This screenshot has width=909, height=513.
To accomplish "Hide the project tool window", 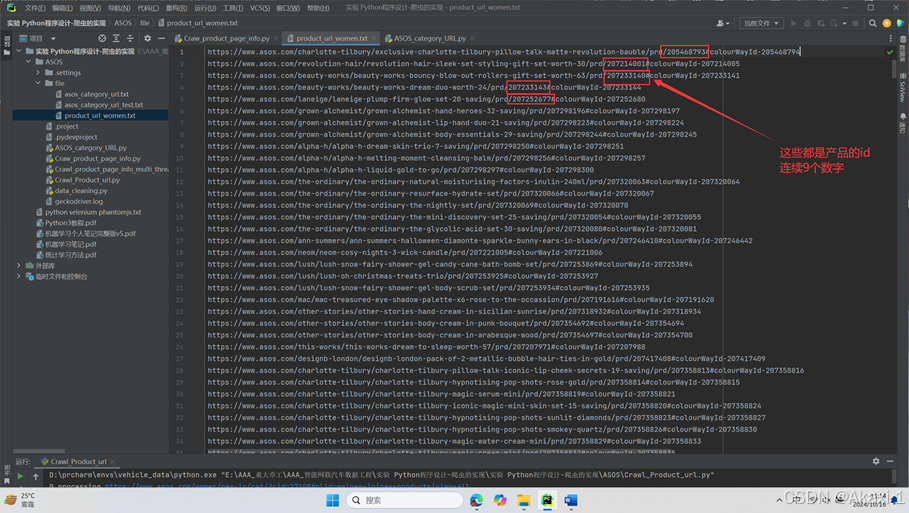I will (161, 38).
